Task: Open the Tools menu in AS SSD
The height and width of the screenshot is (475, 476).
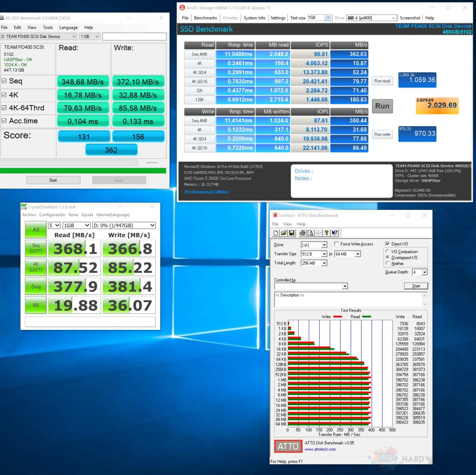Action: [x=48, y=27]
